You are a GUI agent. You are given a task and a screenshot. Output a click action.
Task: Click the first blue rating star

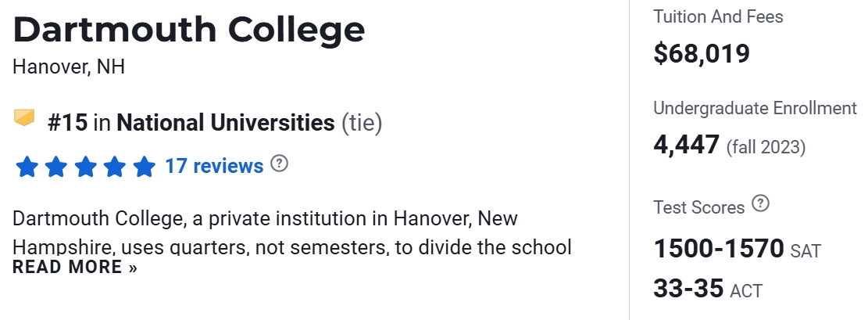pos(27,167)
